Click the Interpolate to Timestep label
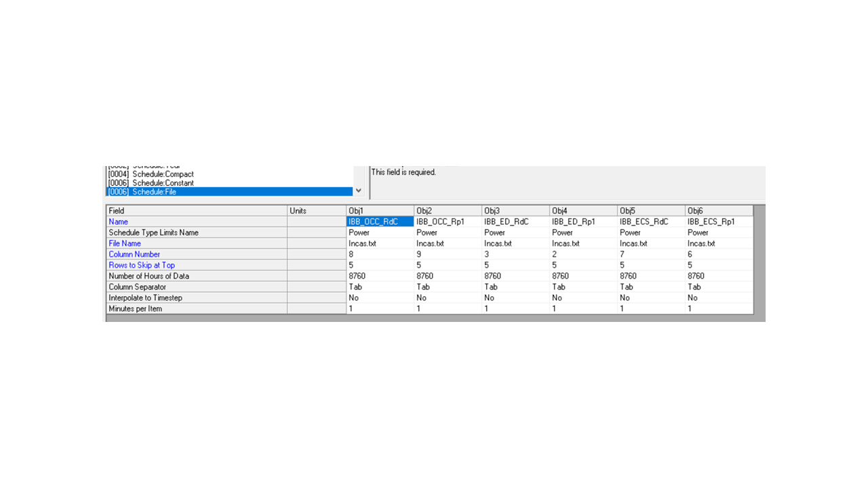 coord(197,298)
